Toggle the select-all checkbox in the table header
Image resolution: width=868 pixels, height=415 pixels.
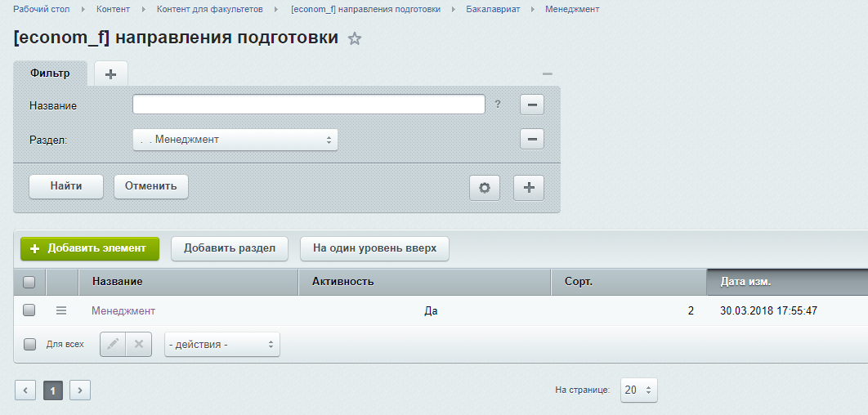(29, 282)
